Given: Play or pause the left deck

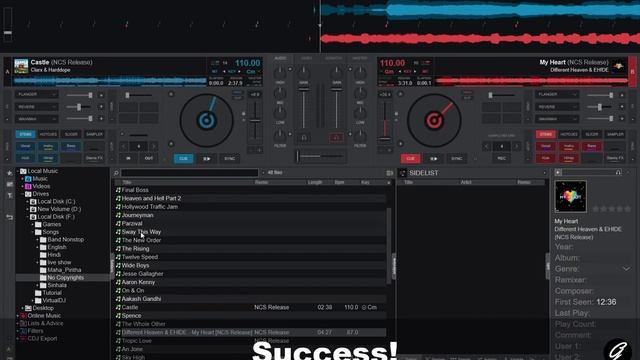Looking at the screenshot, I should [207, 158].
